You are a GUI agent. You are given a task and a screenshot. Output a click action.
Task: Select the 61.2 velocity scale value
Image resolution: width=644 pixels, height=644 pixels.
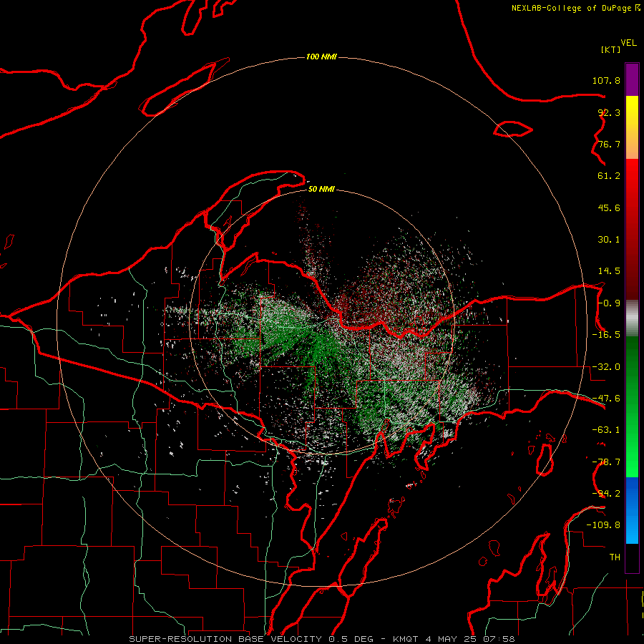(x=609, y=176)
